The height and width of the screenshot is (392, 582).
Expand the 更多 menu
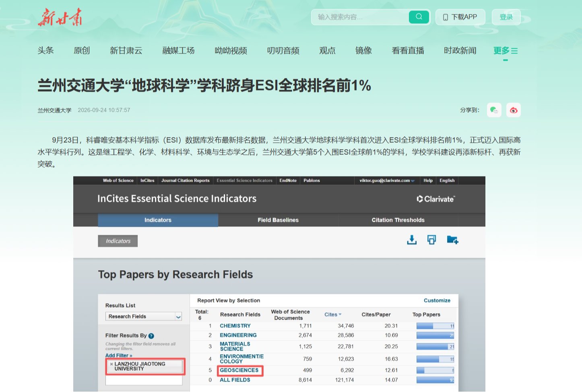tap(506, 50)
